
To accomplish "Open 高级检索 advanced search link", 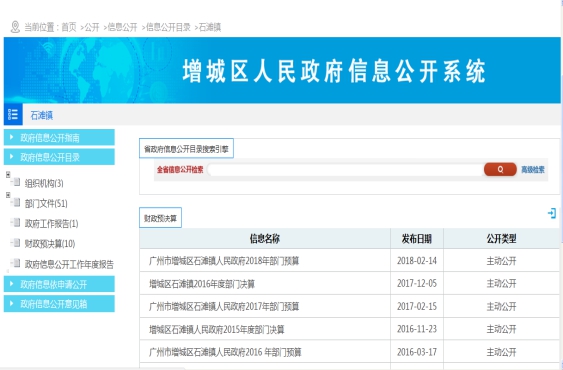I will click(533, 170).
